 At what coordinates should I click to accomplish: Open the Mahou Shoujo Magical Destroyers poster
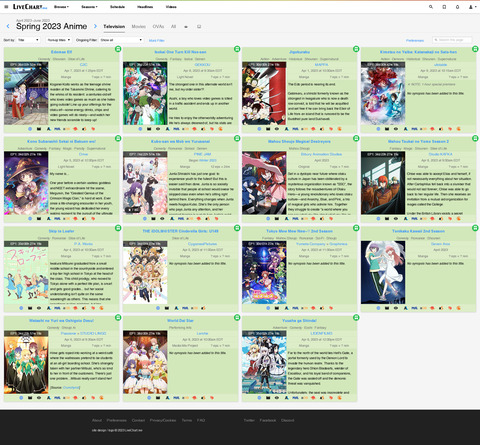[x=264, y=183]
